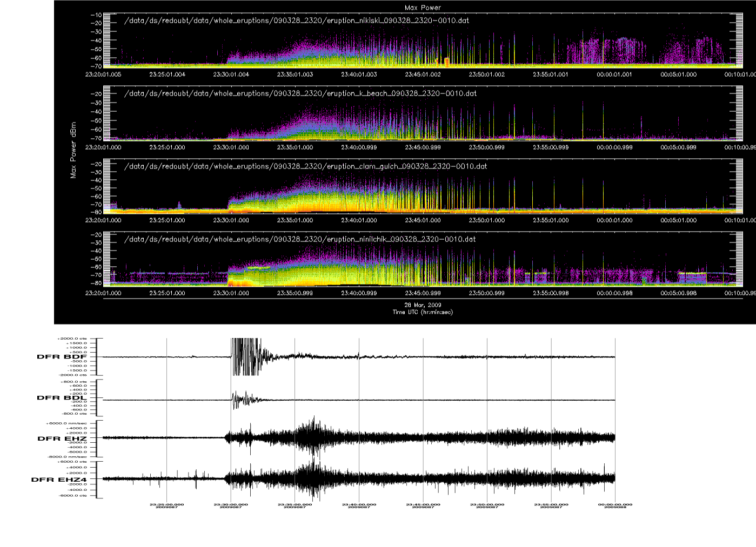Select the eruption_ninilchik data file path
756x547 pixels.
pyautogui.click(x=300, y=239)
